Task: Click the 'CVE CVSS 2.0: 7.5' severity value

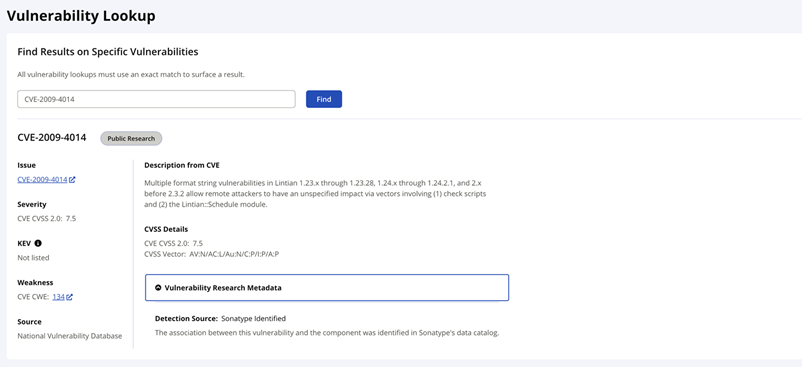Action: click(x=47, y=219)
